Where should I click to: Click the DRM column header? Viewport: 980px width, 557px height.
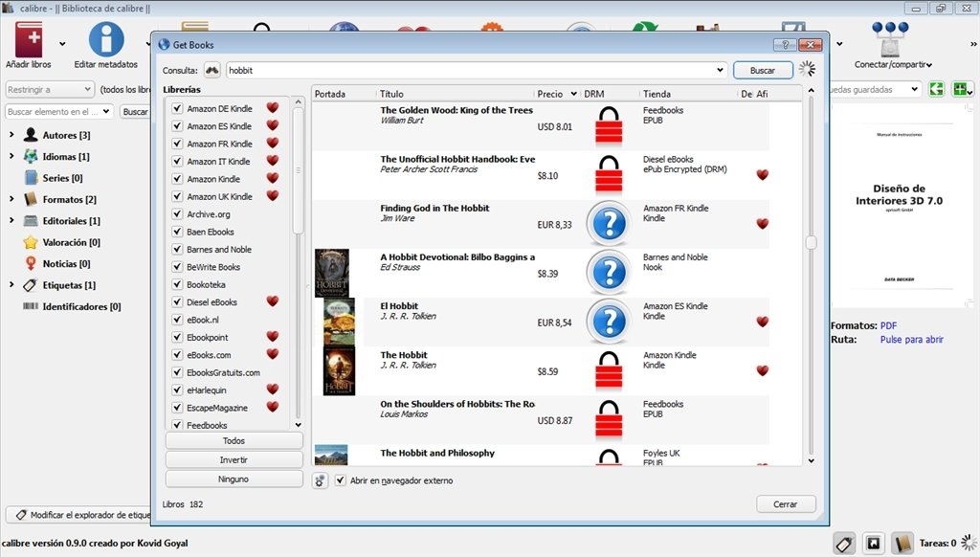[x=611, y=94]
